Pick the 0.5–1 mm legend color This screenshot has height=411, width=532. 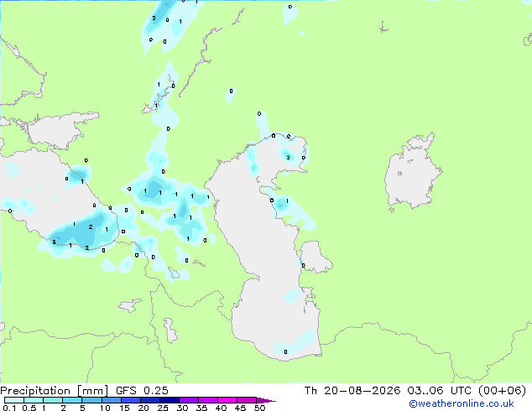(34, 400)
